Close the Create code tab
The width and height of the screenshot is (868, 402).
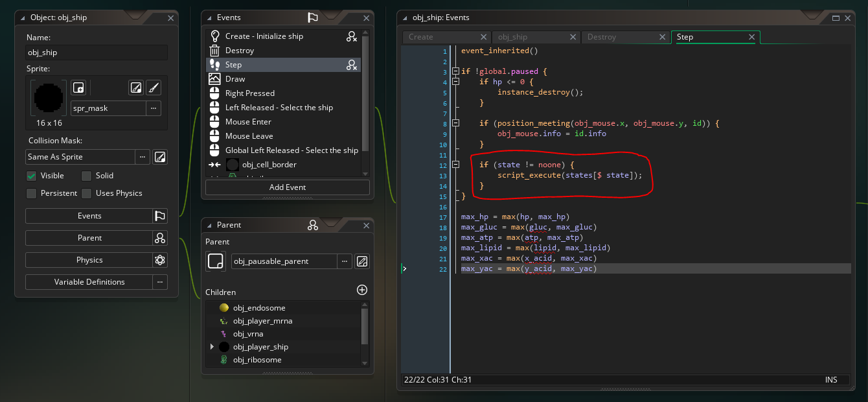point(483,37)
